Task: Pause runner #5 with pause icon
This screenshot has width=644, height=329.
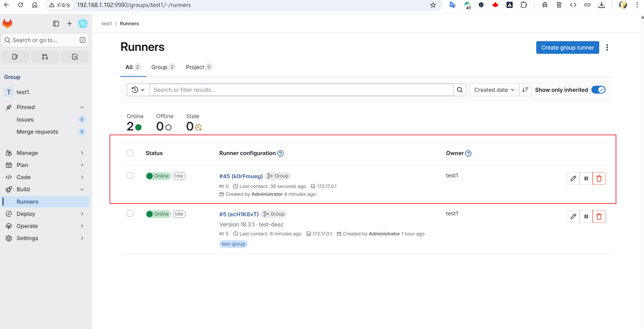Action: tap(586, 216)
